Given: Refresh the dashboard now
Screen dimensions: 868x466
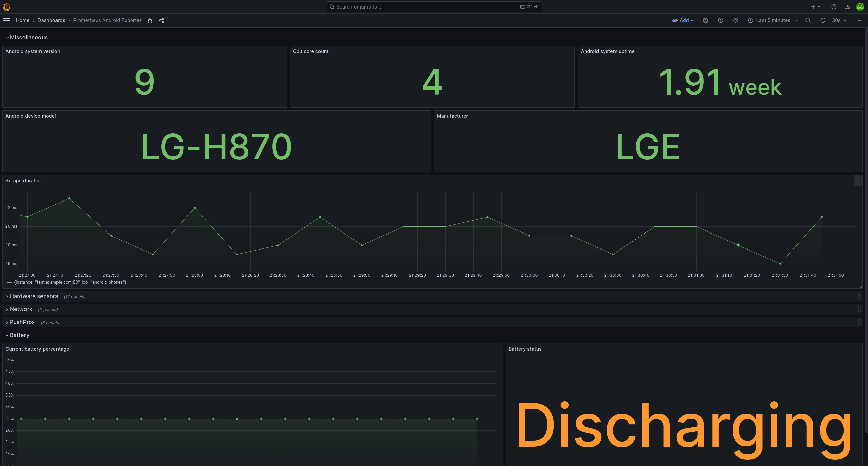Looking at the screenshot, I should tap(823, 20).
